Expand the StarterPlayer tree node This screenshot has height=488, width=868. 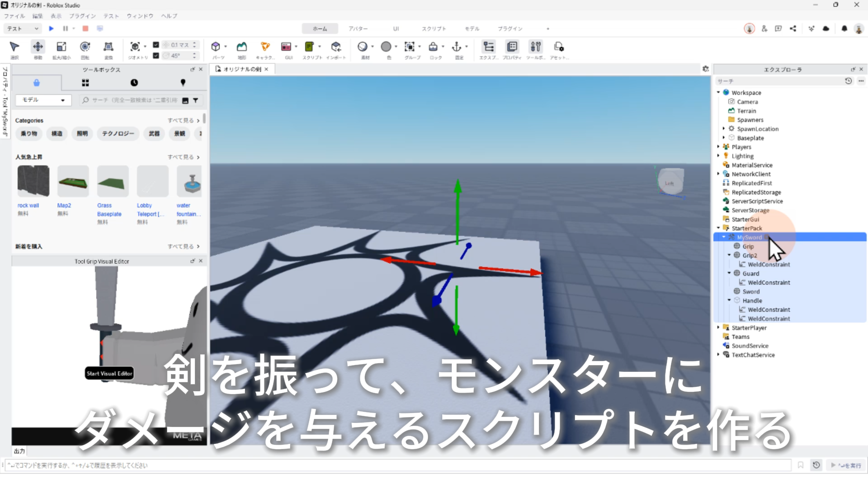point(718,328)
